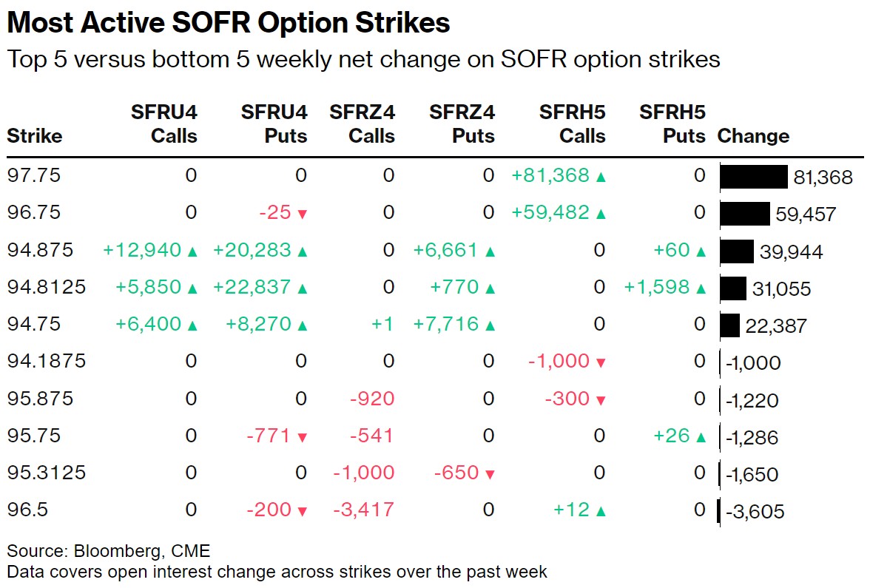
Task: Select the 94.8125 strike row label
Action: pos(46,288)
